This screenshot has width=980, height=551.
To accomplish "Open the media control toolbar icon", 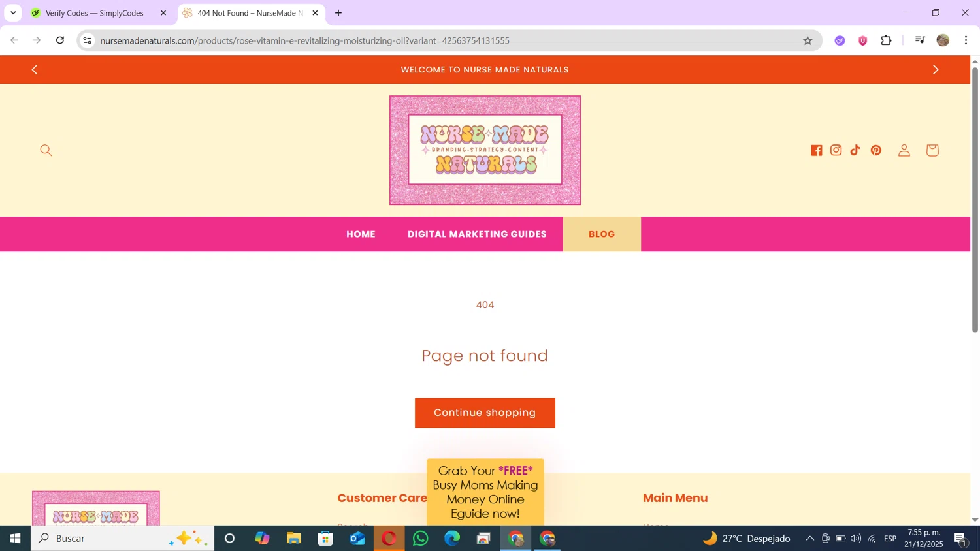I will click(920, 40).
